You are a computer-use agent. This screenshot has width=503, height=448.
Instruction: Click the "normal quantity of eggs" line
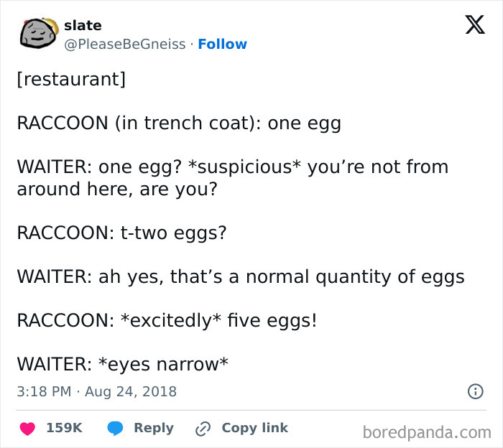click(x=240, y=276)
